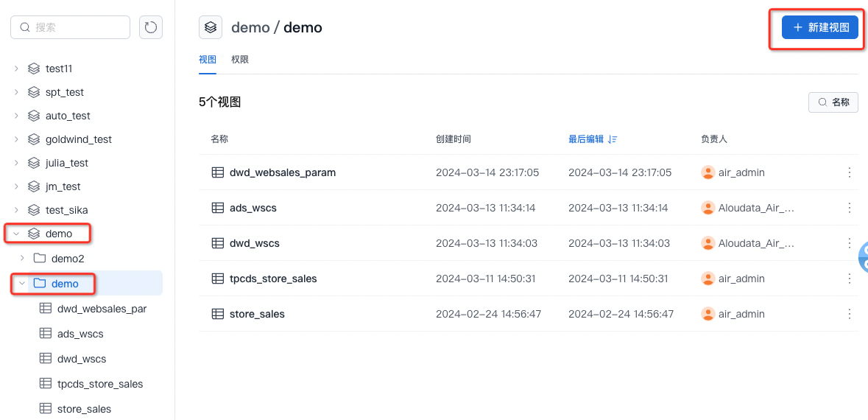868x420 pixels.
Task: Open more options for dwd_websales_param row
Action: point(849,172)
